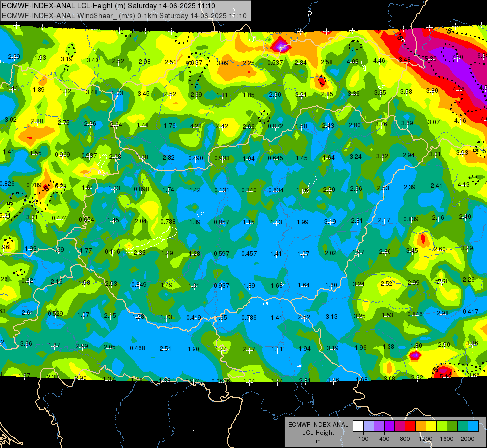Select the grid value 3.93
The height and width of the screenshot is (448, 487).
point(462,153)
